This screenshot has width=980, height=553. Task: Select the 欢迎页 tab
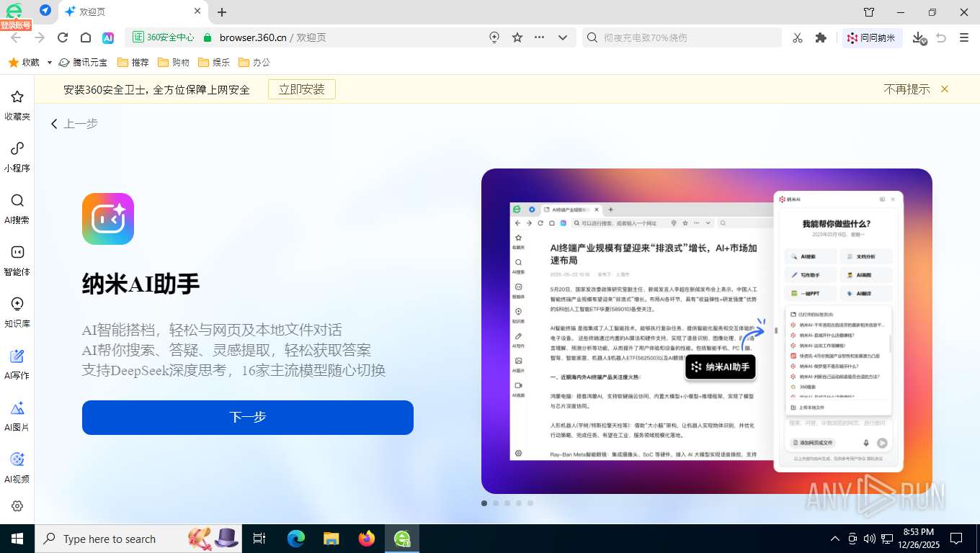(133, 12)
